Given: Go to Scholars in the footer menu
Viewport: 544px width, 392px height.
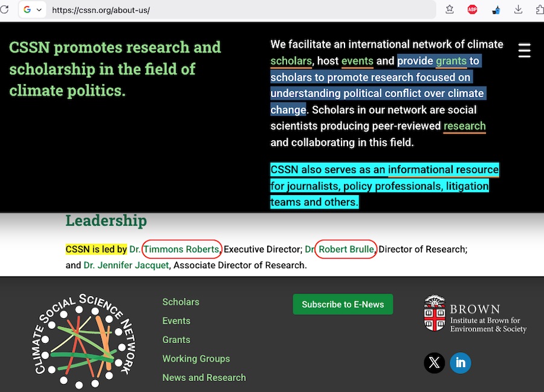Looking at the screenshot, I should click(181, 302).
